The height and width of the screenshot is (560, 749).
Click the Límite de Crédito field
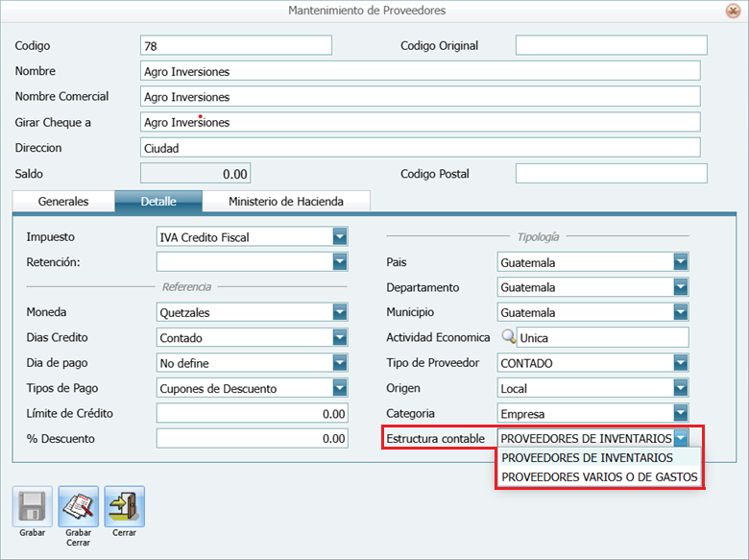click(x=253, y=413)
